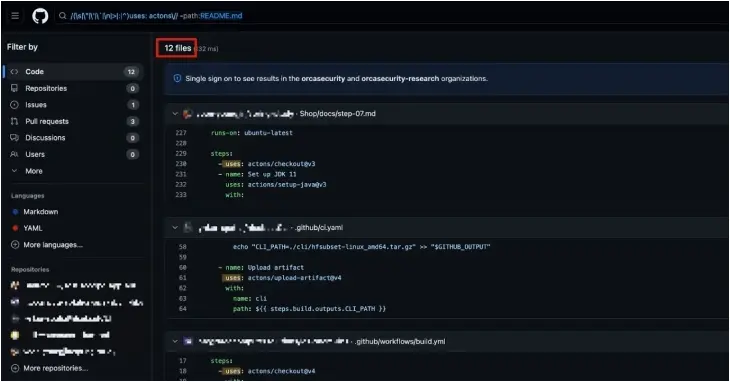Select the Repositories filter icon
Image resolution: width=730 pixels, height=382 pixels.
click(x=14, y=88)
